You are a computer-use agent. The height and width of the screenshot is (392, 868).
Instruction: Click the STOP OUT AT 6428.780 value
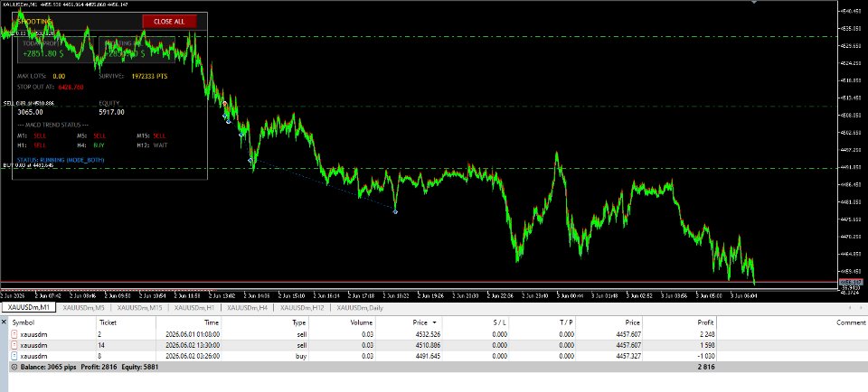tap(71, 88)
